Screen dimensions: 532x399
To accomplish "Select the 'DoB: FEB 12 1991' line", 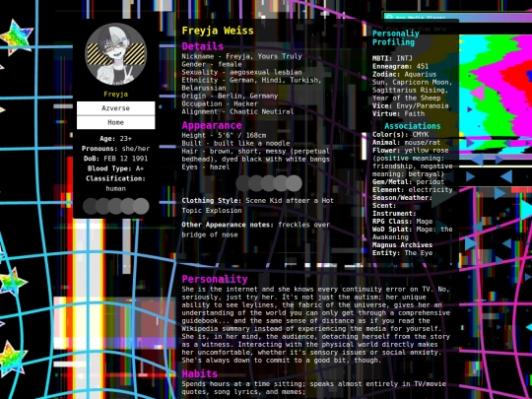I will (115, 159).
